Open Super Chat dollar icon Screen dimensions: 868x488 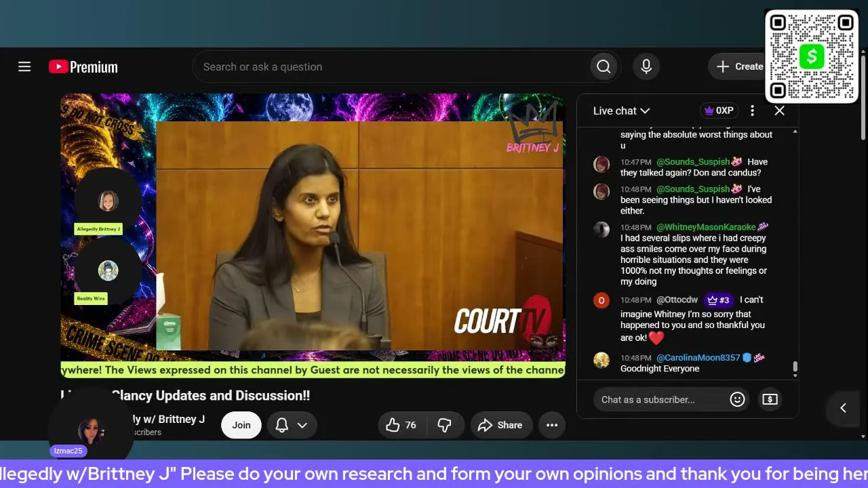[x=770, y=399]
